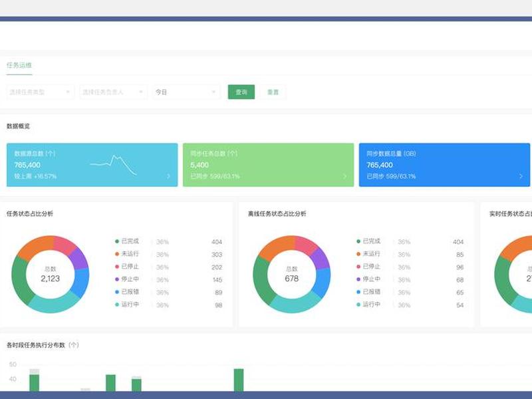
Task: Click value 85 in 离线 未运行 row
Action: pos(460,255)
